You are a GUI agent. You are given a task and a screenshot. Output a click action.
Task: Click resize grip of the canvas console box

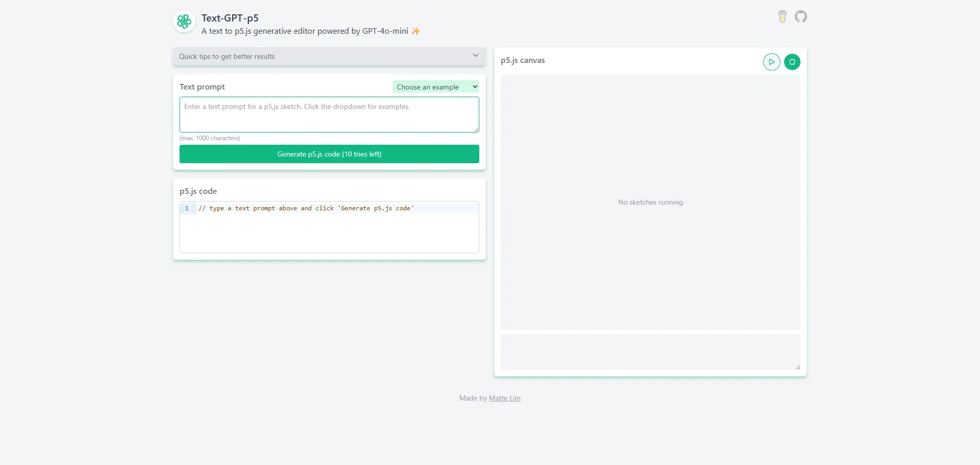pyautogui.click(x=797, y=367)
